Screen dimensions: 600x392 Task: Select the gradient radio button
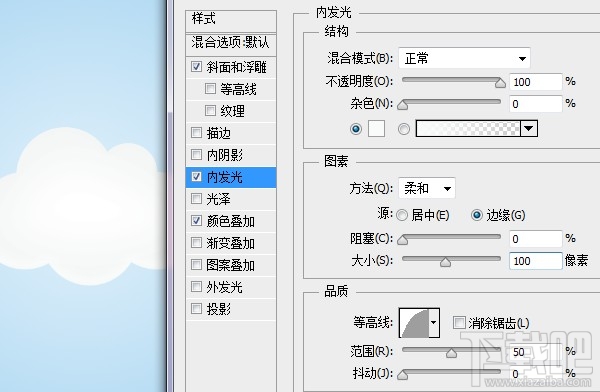click(x=404, y=129)
